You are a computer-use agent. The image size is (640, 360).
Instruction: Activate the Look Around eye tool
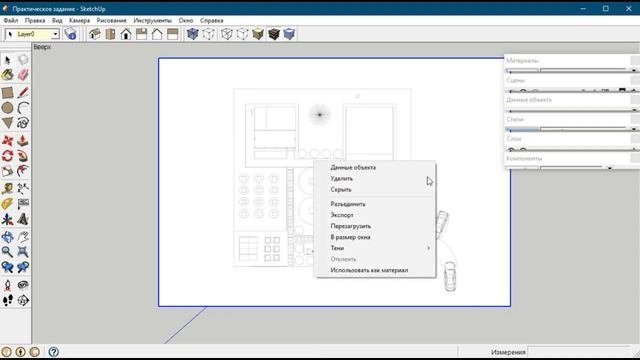coord(23,285)
